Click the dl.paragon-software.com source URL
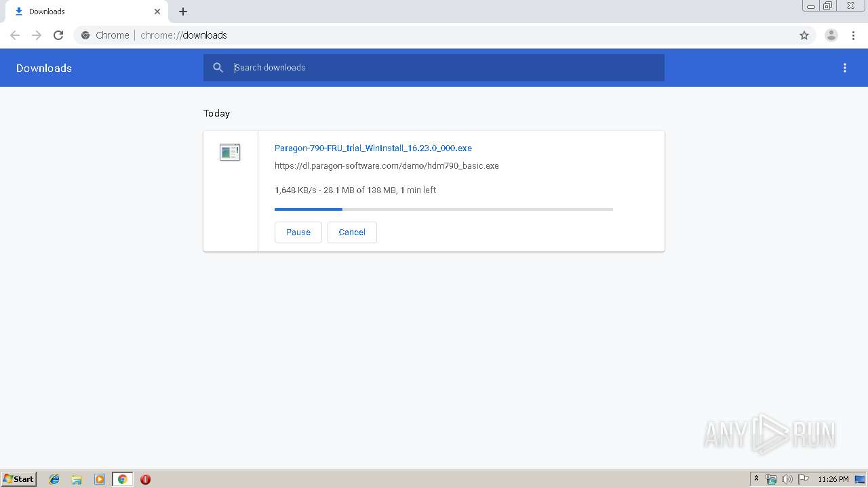 pos(387,165)
